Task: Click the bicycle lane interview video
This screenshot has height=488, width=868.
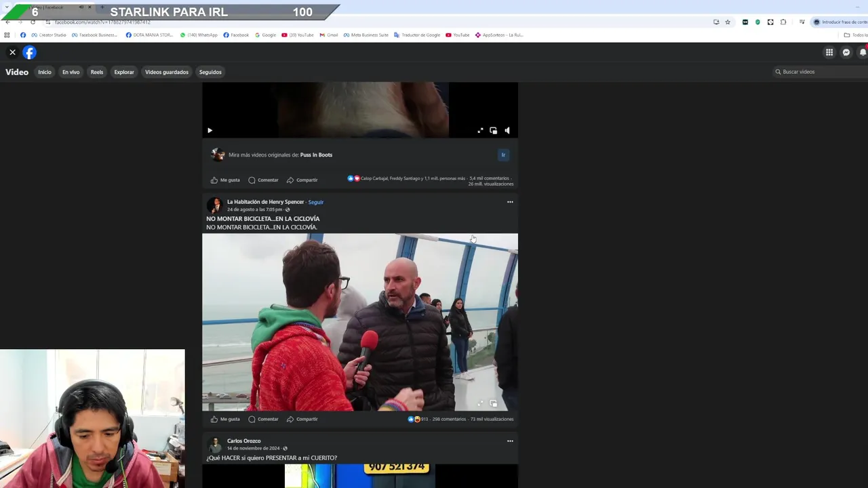Action: tap(360, 322)
